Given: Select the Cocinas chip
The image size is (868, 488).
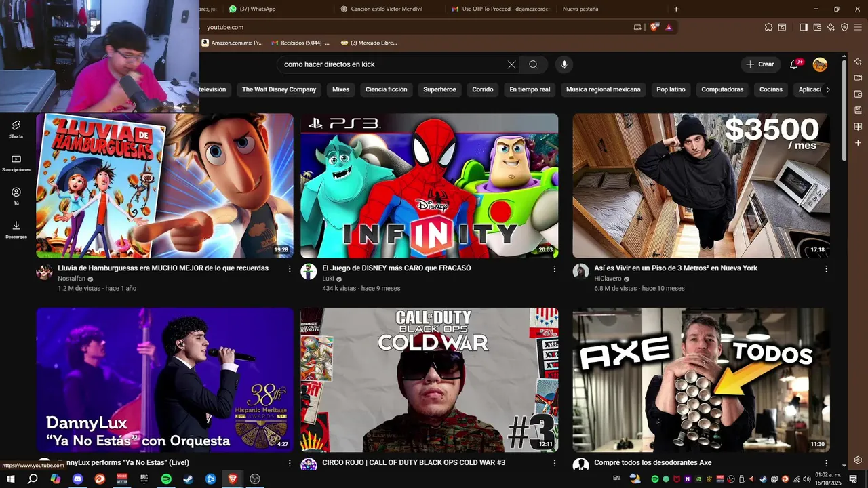Looking at the screenshot, I should 771,89.
